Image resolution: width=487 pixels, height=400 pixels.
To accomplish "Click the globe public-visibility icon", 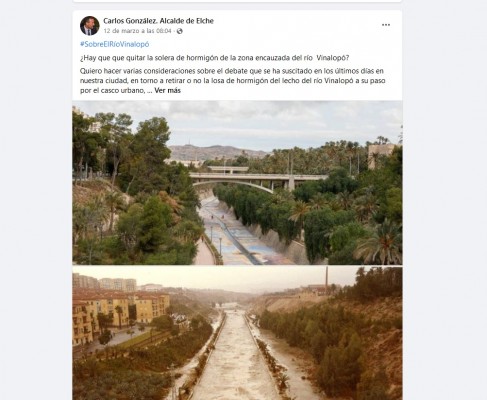I will tap(180, 31).
